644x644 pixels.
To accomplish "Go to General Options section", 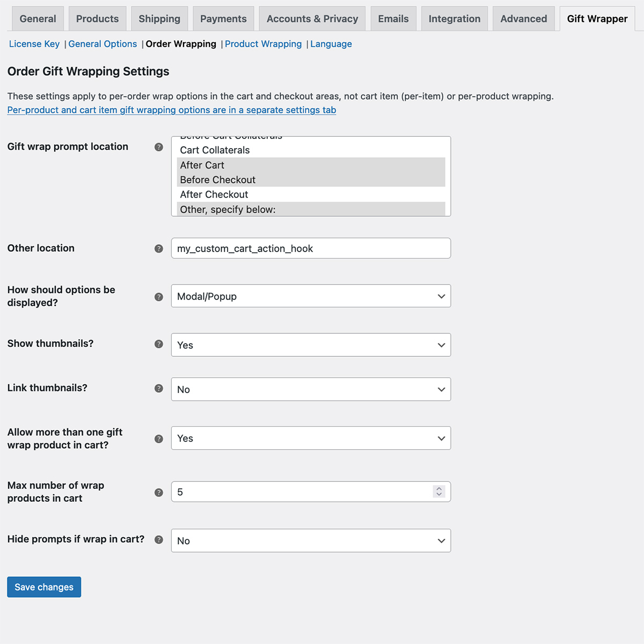I will point(103,44).
